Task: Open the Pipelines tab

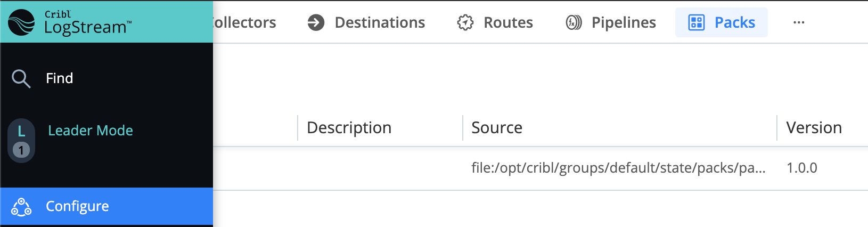Action: pos(611,22)
